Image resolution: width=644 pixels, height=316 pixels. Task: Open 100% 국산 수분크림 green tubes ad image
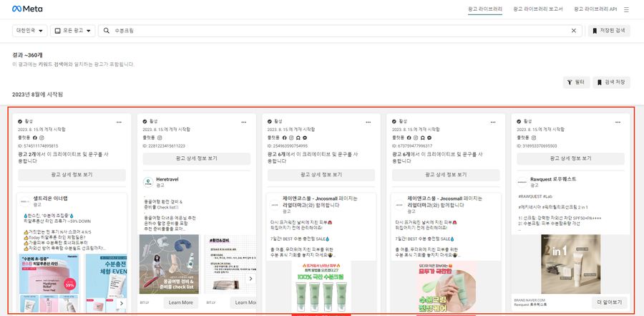pyautogui.click(x=321, y=287)
